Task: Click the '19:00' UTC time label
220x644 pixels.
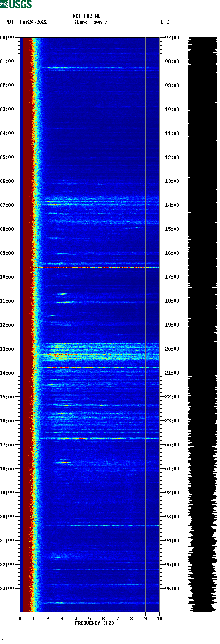Action: point(172,325)
